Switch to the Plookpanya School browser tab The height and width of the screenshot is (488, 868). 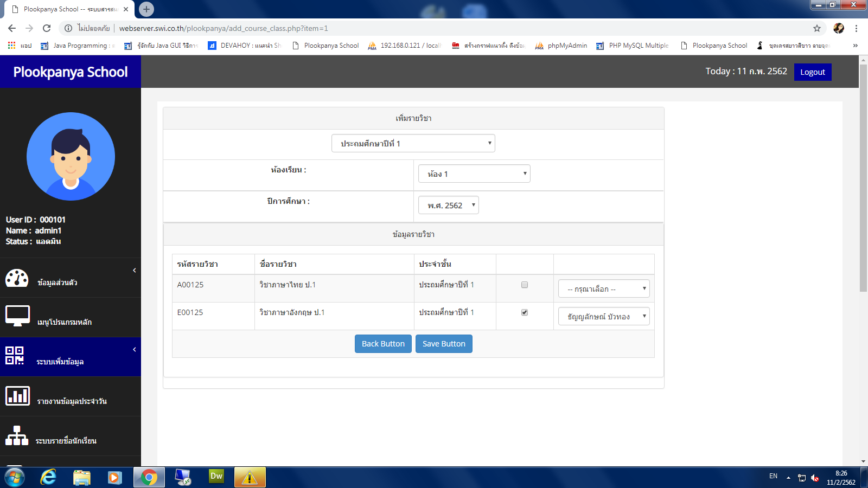click(x=71, y=9)
